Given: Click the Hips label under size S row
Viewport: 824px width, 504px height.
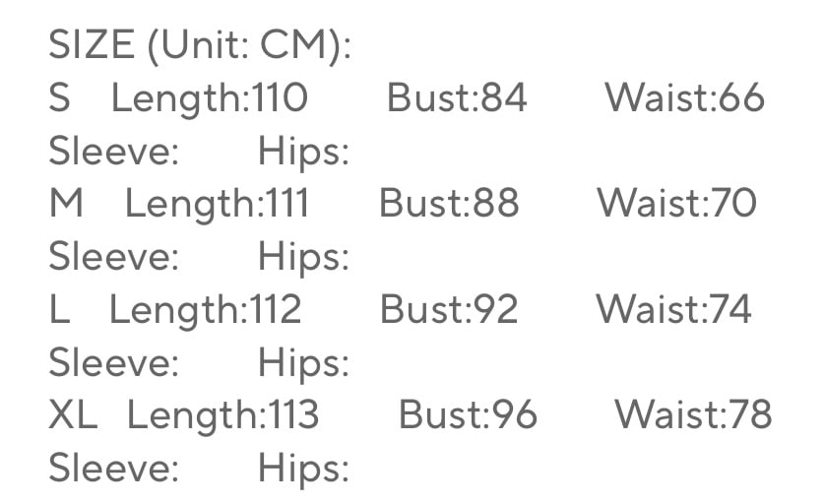Looking at the screenshot, I should 303,152.
